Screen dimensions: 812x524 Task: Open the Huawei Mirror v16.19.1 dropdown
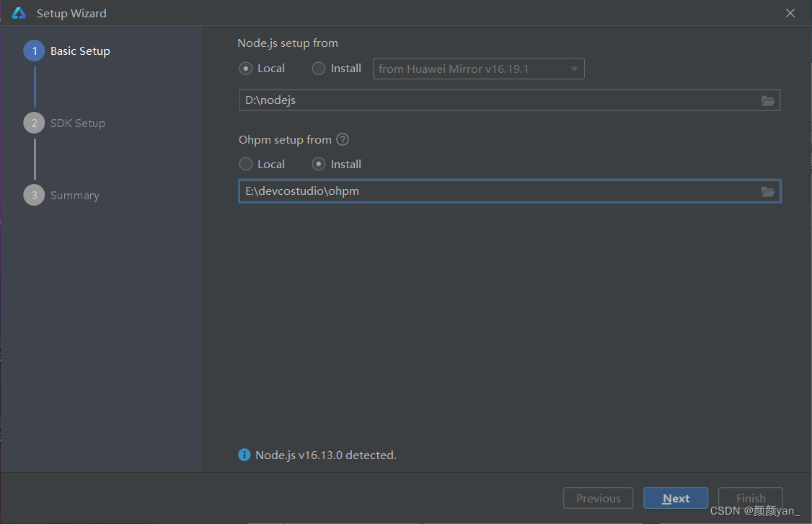point(479,69)
